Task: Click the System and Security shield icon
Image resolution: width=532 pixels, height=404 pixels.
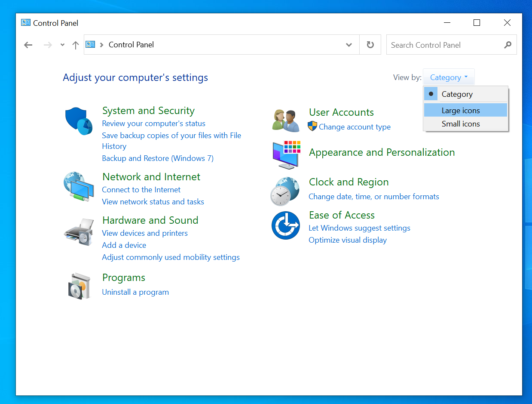Action: pyautogui.click(x=79, y=120)
